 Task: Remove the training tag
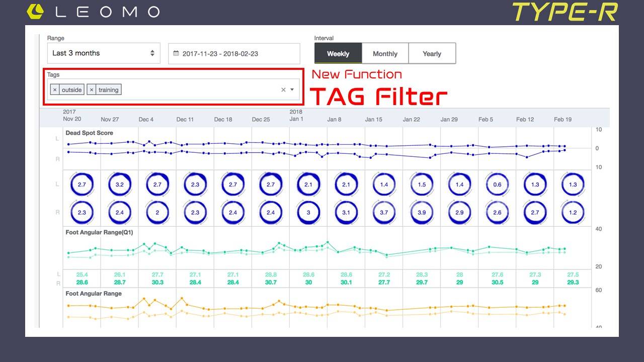[92, 89]
